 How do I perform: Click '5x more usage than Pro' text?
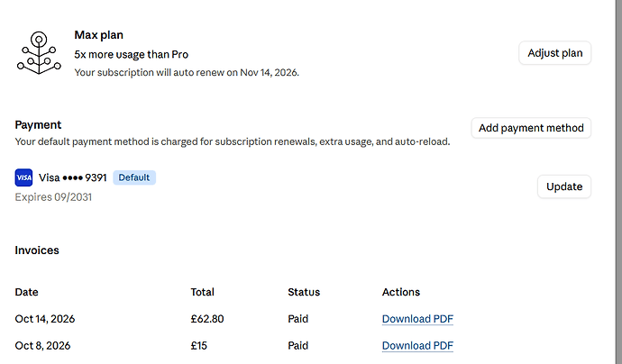tap(132, 54)
